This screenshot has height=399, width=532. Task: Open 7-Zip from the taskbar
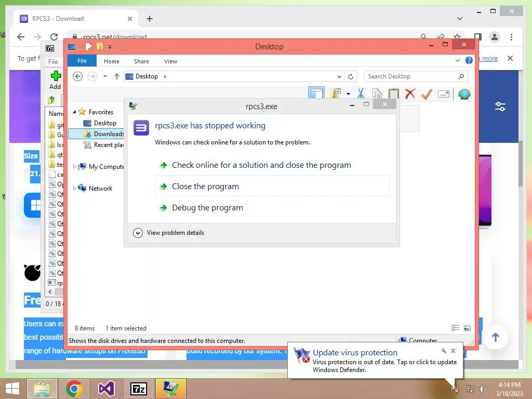click(138, 389)
